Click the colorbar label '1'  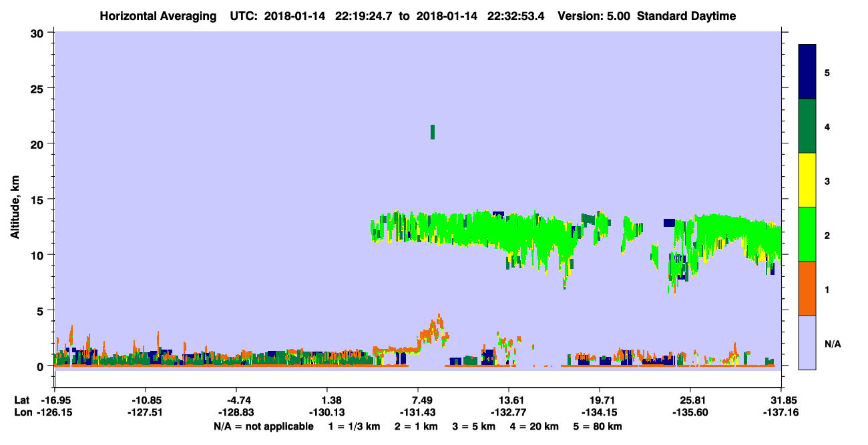pyautogui.click(x=828, y=289)
